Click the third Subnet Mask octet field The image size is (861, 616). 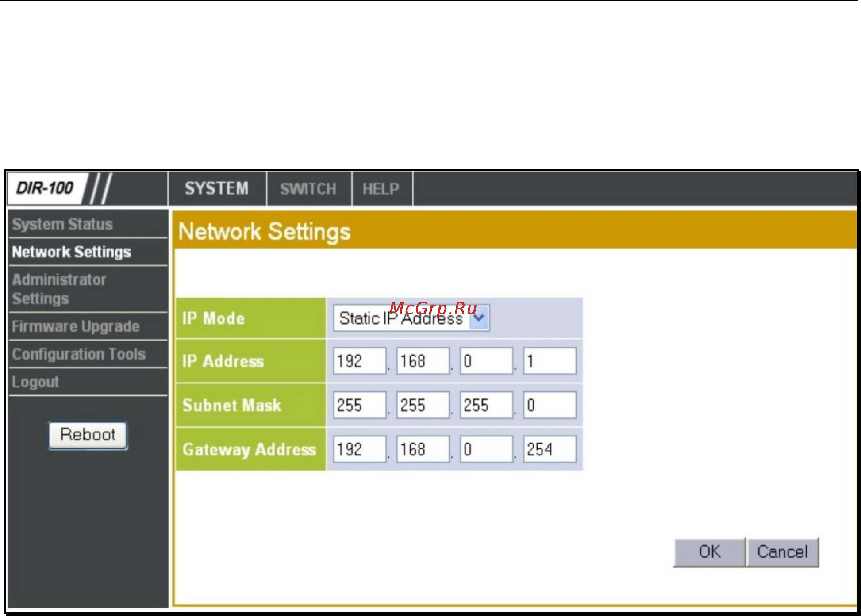pyautogui.click(x=486, y=405)
